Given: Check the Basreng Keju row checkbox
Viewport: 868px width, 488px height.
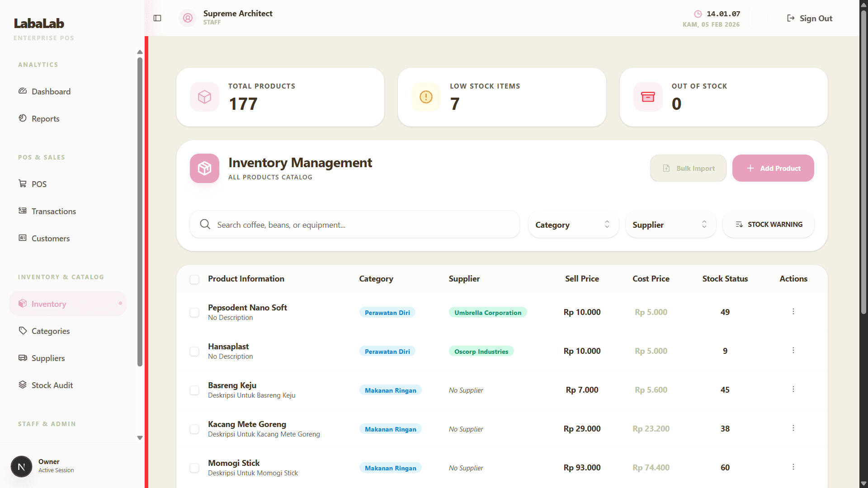Looking at the screenshot, I should point(194,390).
